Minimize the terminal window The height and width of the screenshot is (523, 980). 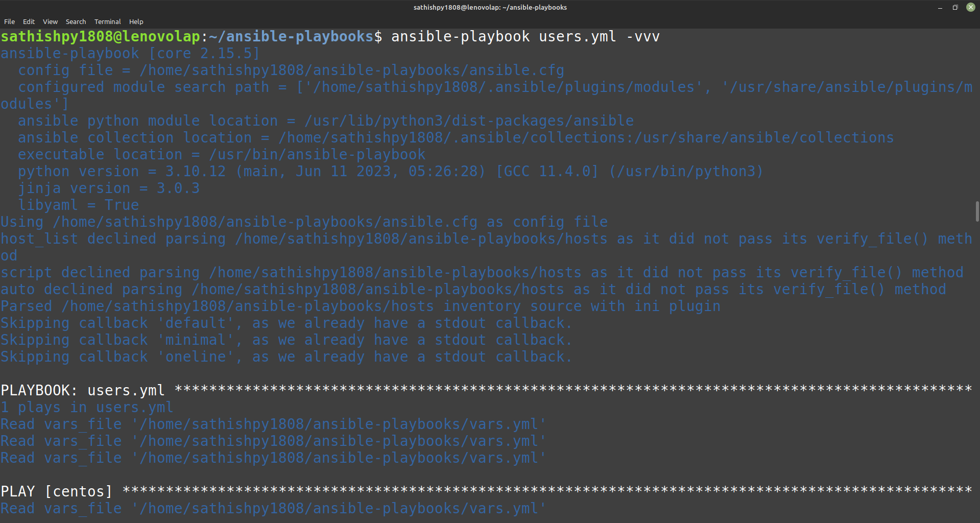(x=940, y=8)
